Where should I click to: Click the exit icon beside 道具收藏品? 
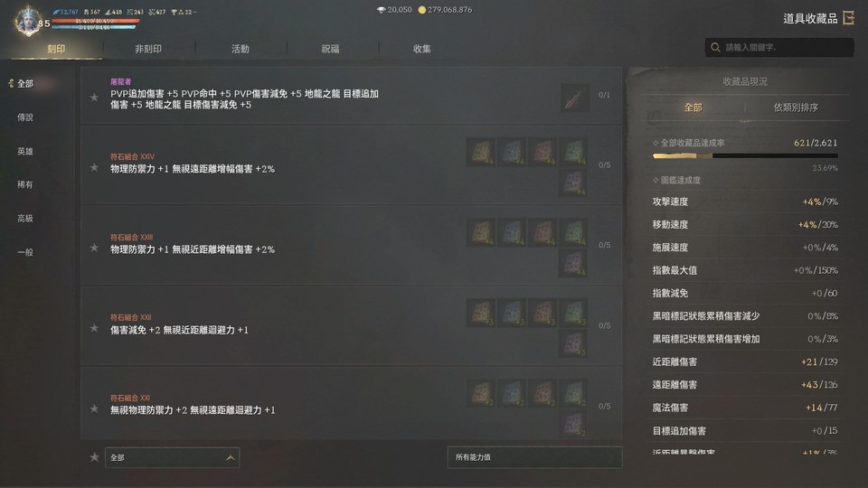[848, 18]
